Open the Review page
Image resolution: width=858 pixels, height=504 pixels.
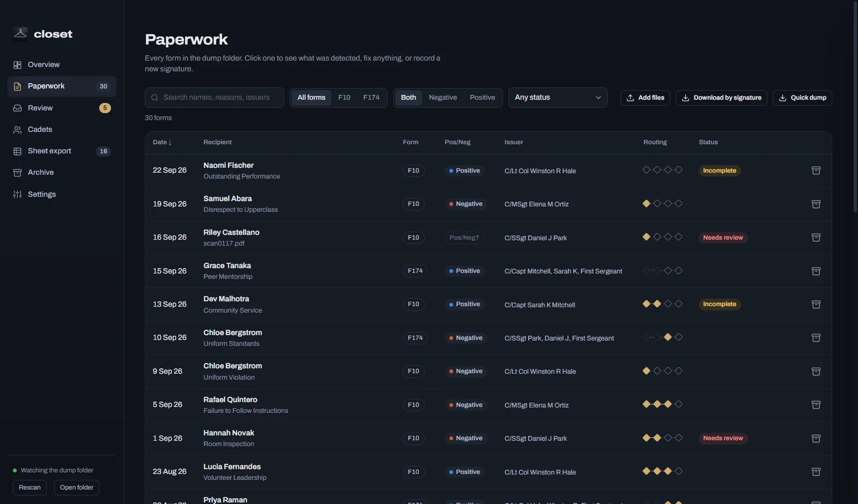62,108
